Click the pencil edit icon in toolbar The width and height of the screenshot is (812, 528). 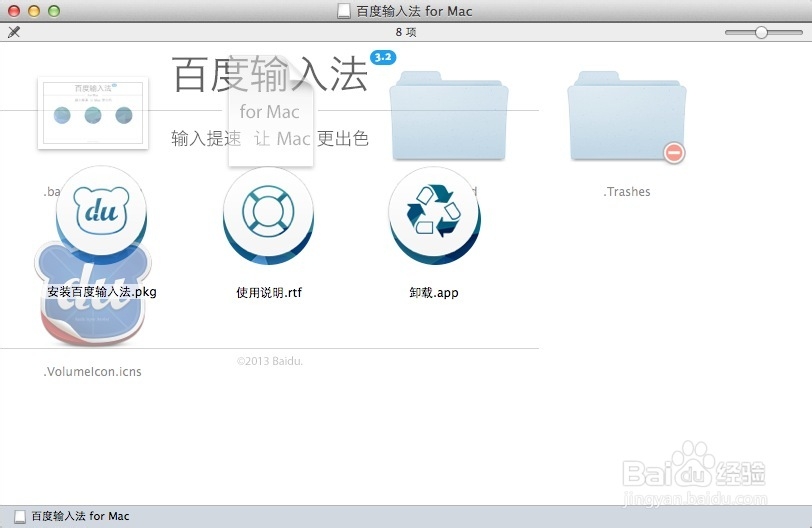coord(14,32)
